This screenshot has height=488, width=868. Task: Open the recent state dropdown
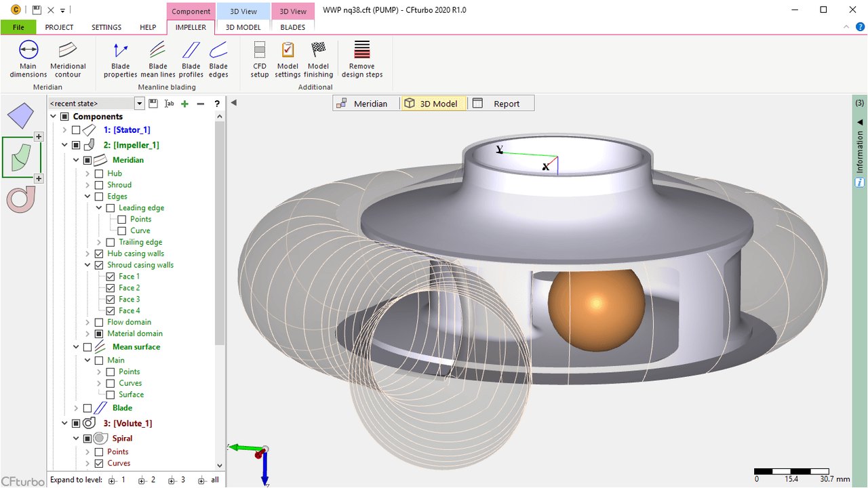[140, 104]
